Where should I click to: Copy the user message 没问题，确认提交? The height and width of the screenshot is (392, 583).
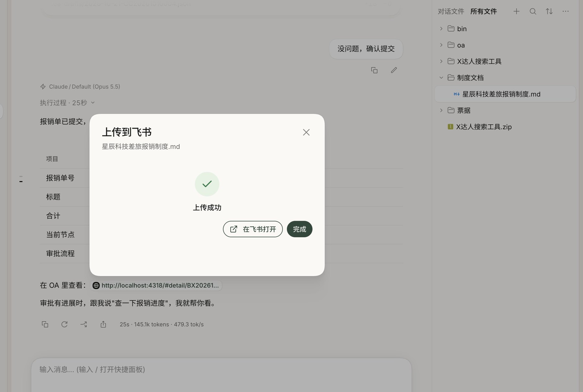point(374,70)
